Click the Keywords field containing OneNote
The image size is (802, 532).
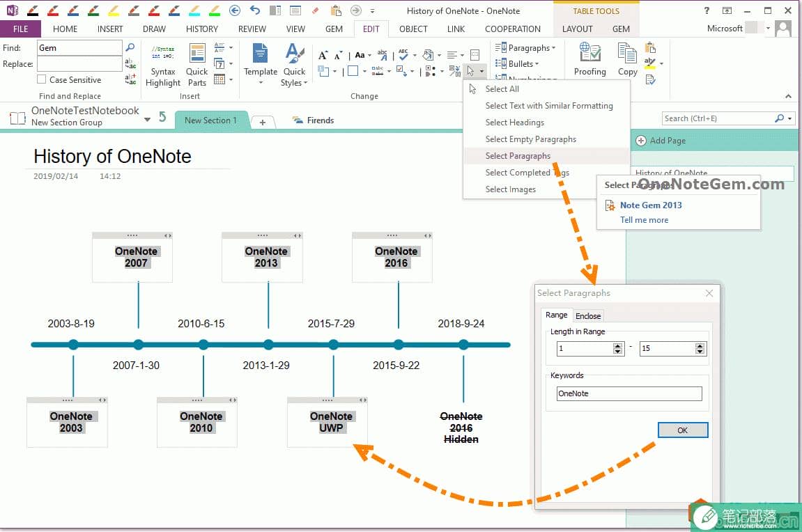click(x=629, y=393)
